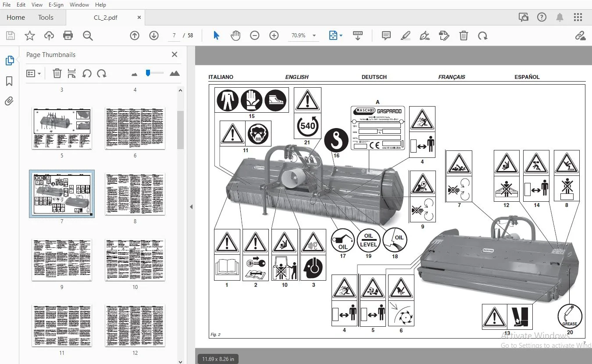
Task: Select page 7 thumbnail
Action: click(x=62, y=194)
